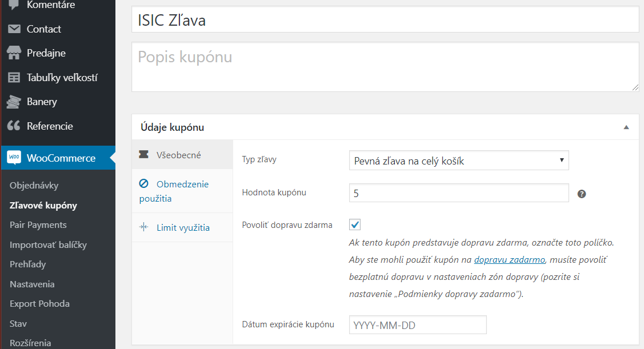Click the Predajne store icon

click(14, 53)
